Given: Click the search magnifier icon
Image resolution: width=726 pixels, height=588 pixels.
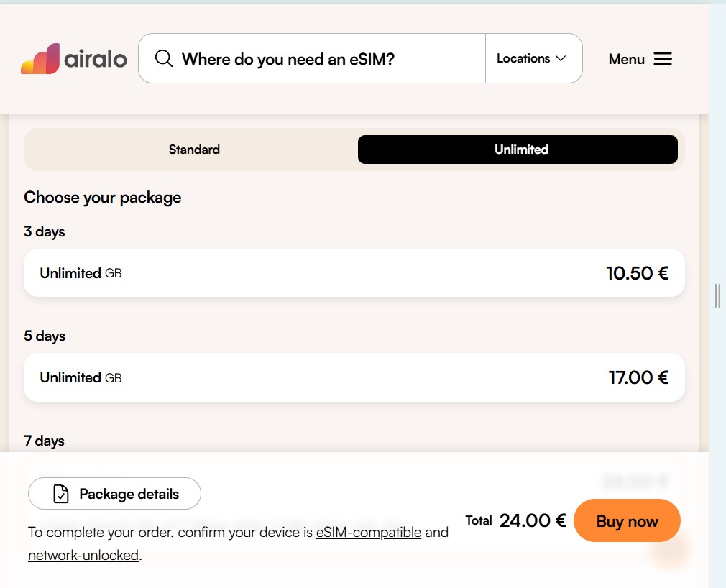Looking at the screenshot, I should 164,59.
